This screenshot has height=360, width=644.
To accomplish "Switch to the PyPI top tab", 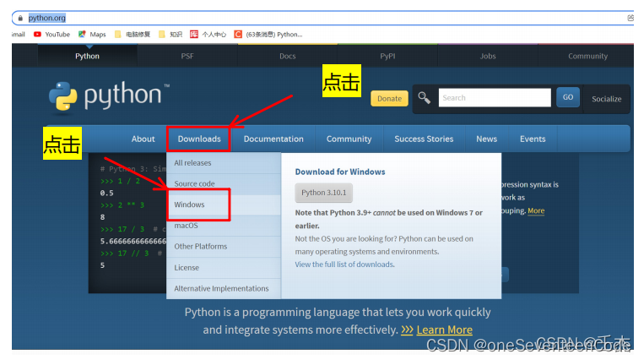I will coord(387,56).
